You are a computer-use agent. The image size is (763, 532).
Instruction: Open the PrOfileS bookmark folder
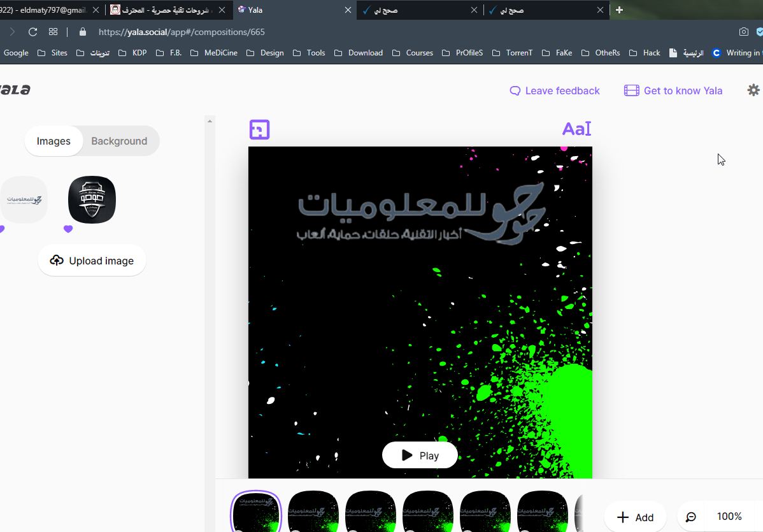pyautogui.click(x=462, y=53)
